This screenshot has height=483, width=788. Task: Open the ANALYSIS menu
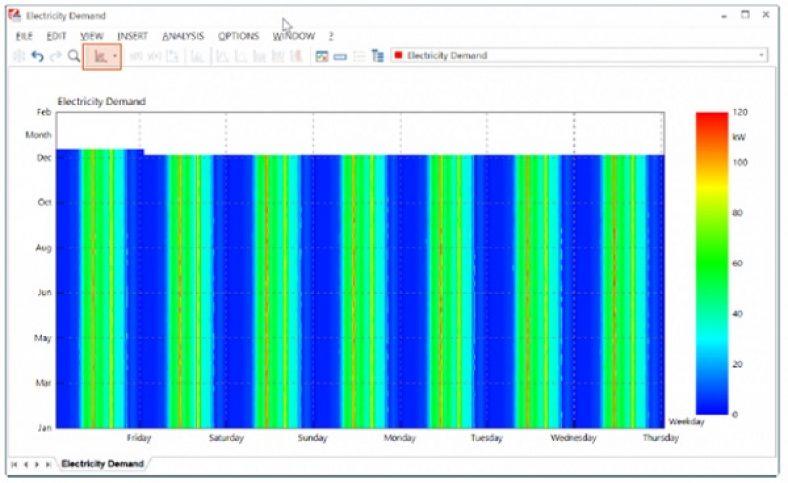(x=182, y=36)
